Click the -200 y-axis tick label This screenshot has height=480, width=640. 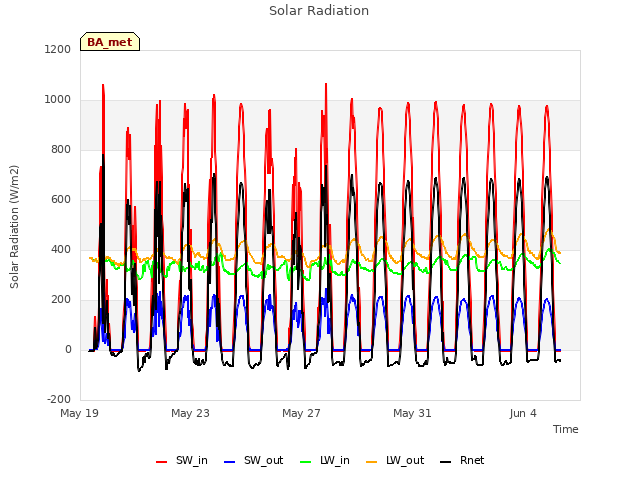pyautogui.click(x=59, y=399)
